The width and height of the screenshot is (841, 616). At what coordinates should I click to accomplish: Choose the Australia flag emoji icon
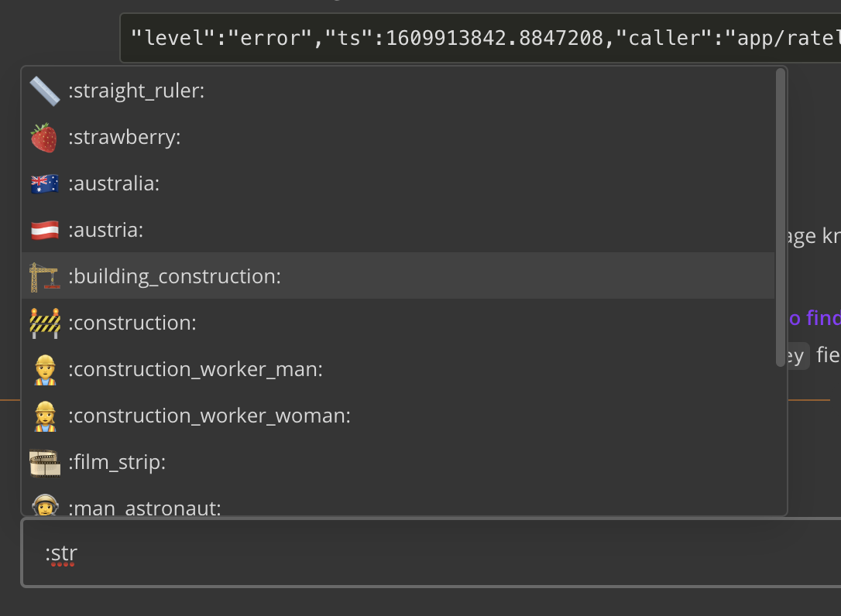44,184
